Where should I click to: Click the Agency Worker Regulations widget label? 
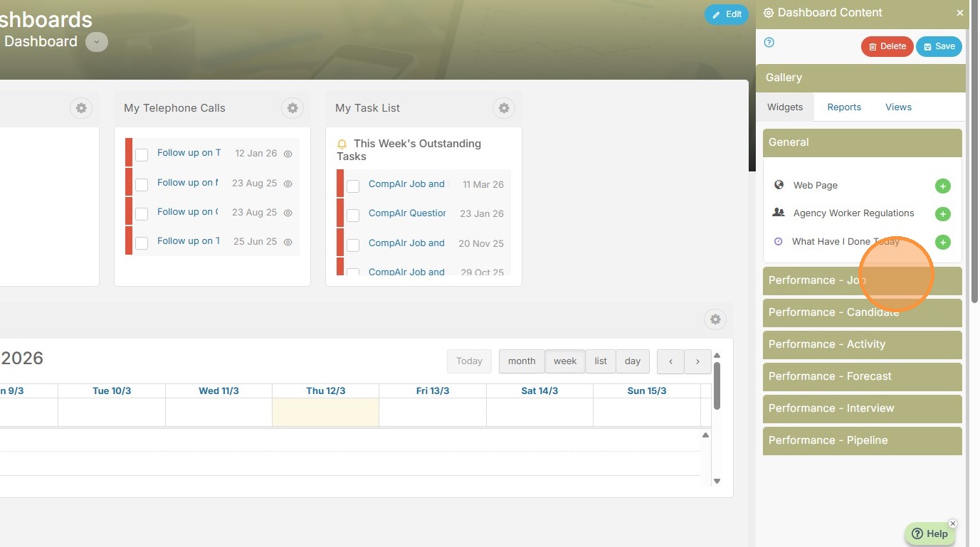(x=854, y=213)
